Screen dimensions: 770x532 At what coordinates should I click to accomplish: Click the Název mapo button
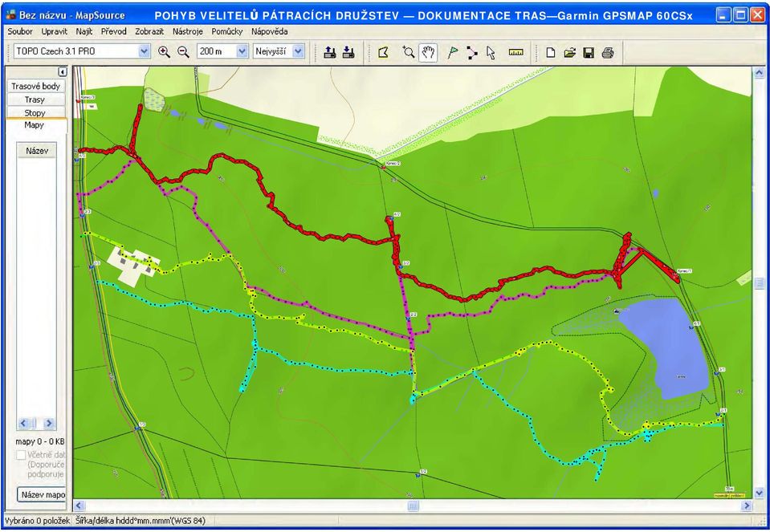(42, 495)
